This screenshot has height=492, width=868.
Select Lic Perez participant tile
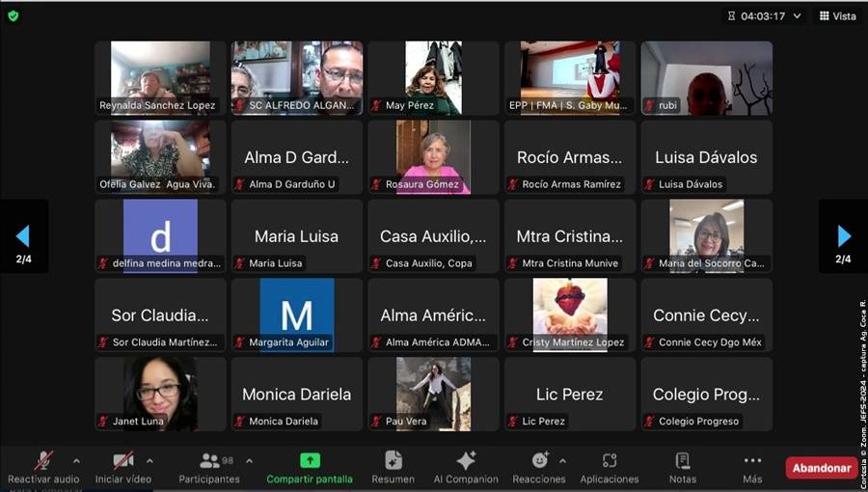coord(570,394)
